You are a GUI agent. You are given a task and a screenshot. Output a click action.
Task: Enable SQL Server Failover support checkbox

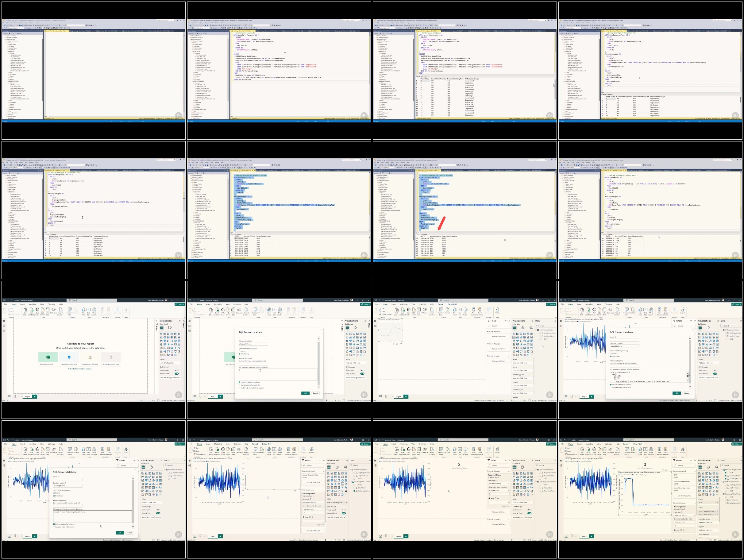pyautogui.click(x=240, y=388)
